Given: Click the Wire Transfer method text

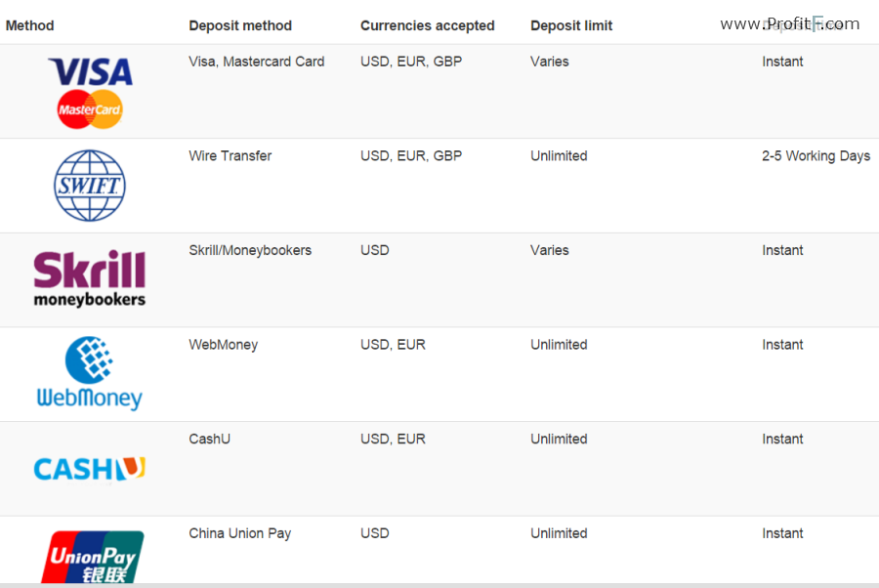Looking at the screenshot, I should tap(230, 156).
